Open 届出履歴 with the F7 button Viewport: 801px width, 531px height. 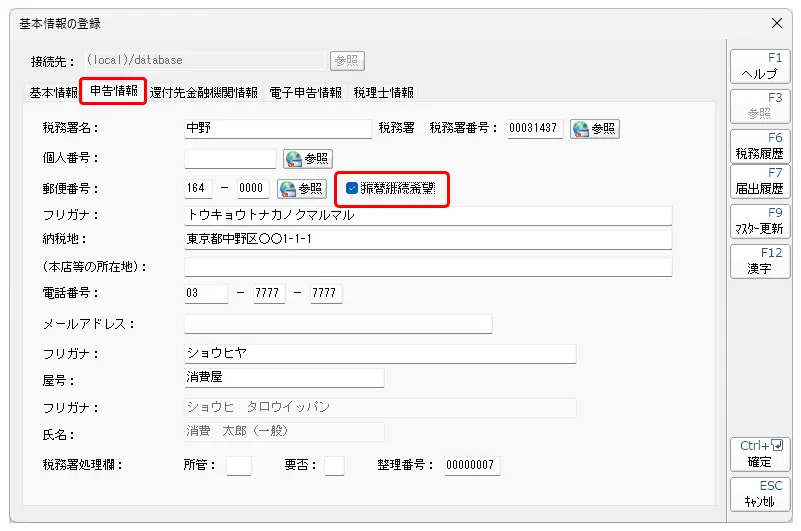pos(760,181)
